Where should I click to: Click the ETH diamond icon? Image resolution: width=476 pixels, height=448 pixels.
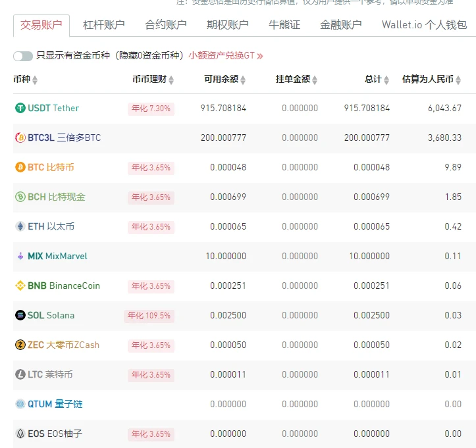click(x=20, y=226)
